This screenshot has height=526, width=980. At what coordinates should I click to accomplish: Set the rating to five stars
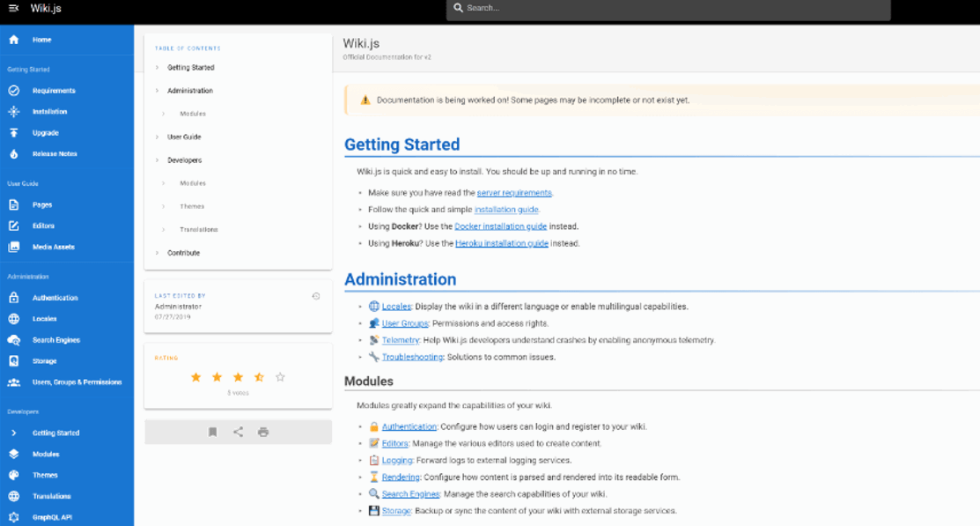(x=280, y=377)
